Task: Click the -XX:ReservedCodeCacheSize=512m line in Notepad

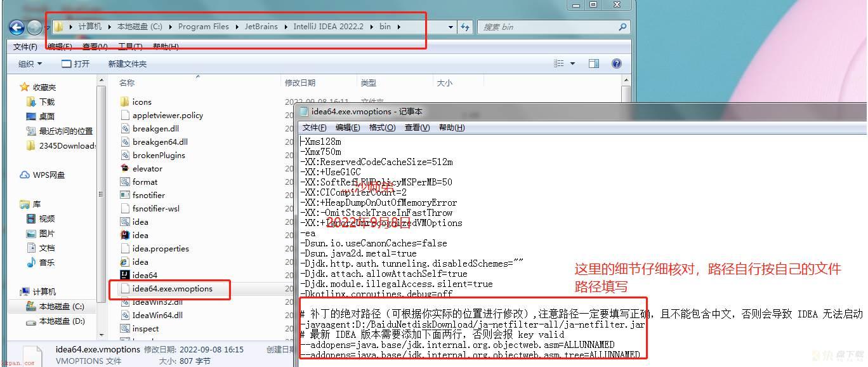Action: coord(377,162)
